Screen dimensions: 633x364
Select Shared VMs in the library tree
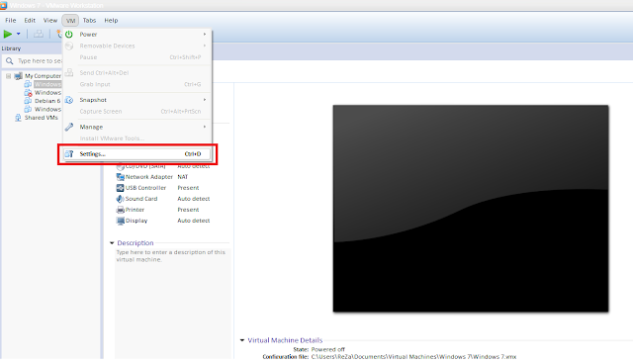tap(42, 118)
